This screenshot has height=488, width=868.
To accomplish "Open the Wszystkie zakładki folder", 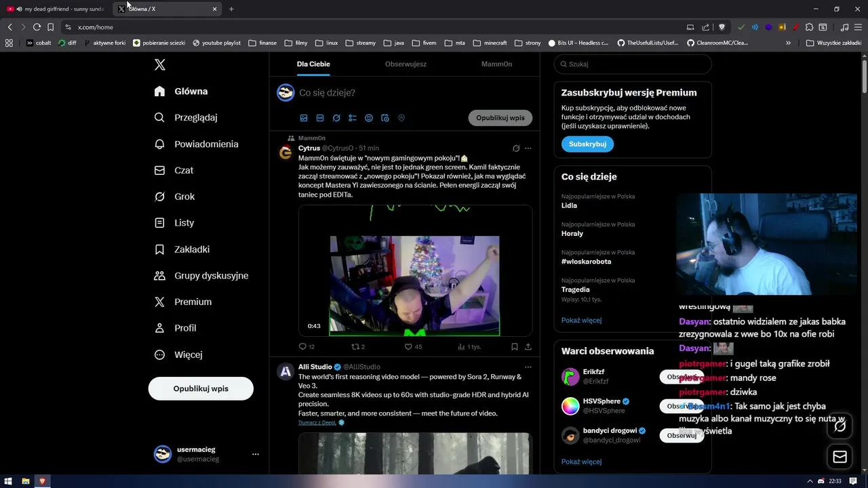I will [833, 43].
